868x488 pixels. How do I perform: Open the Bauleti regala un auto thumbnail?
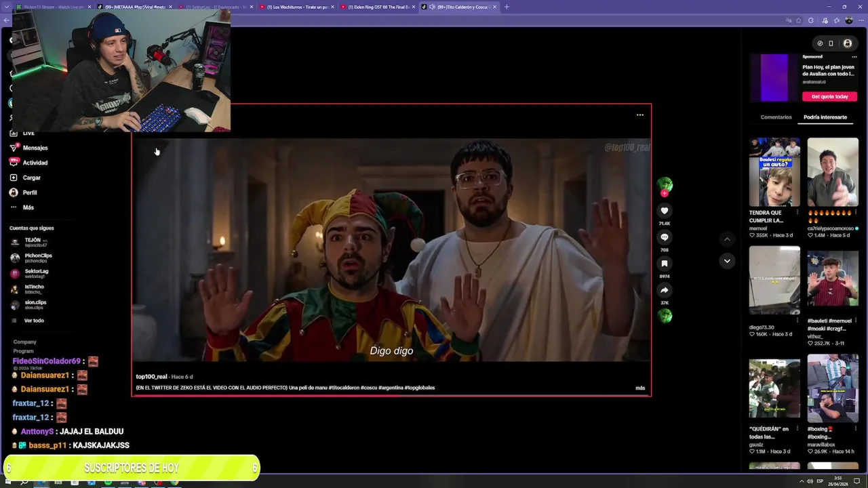click(774, 172)
